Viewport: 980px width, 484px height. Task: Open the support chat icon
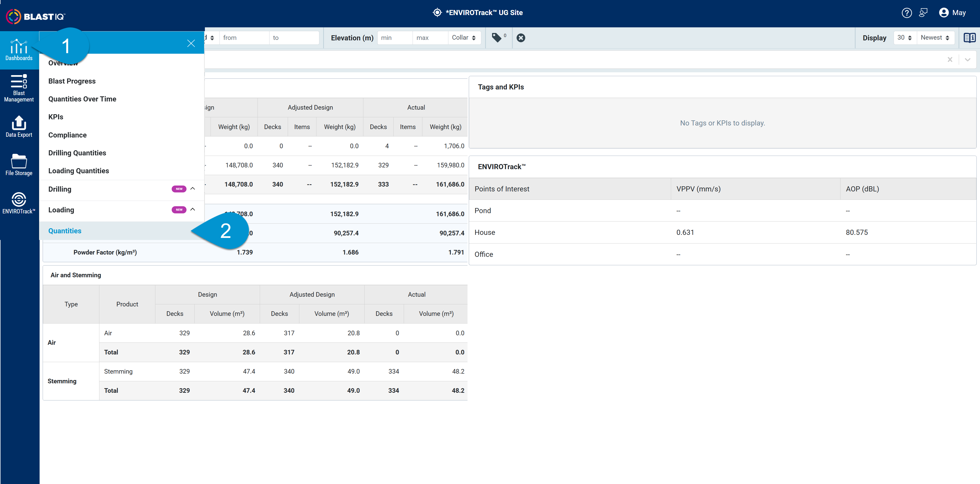923,13
